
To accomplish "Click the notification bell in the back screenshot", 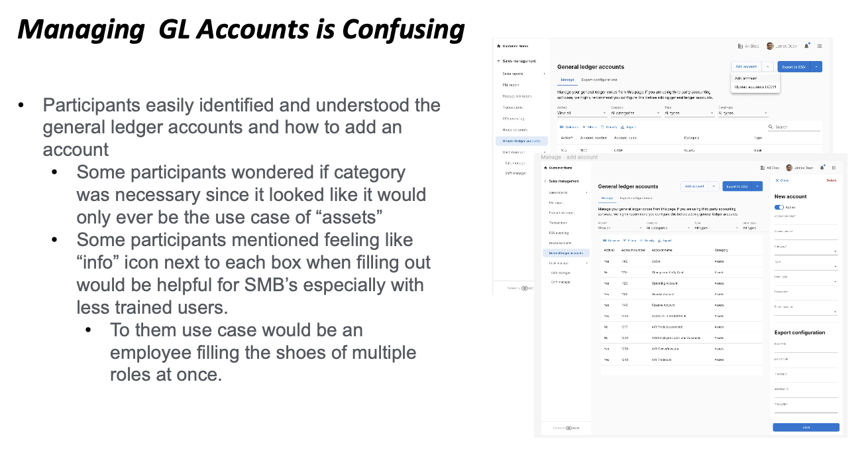I will (806, 46).
